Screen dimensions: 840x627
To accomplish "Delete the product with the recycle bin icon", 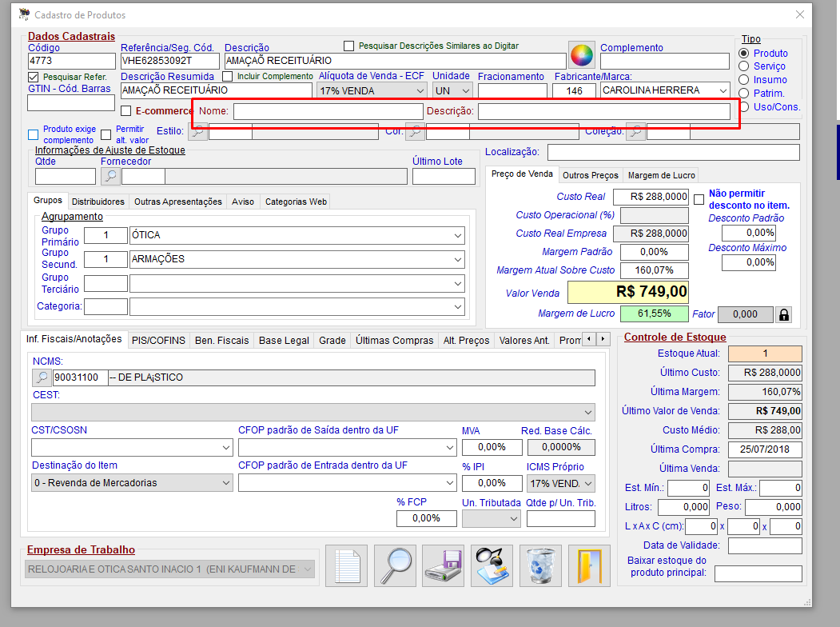I will pos(540,566).
